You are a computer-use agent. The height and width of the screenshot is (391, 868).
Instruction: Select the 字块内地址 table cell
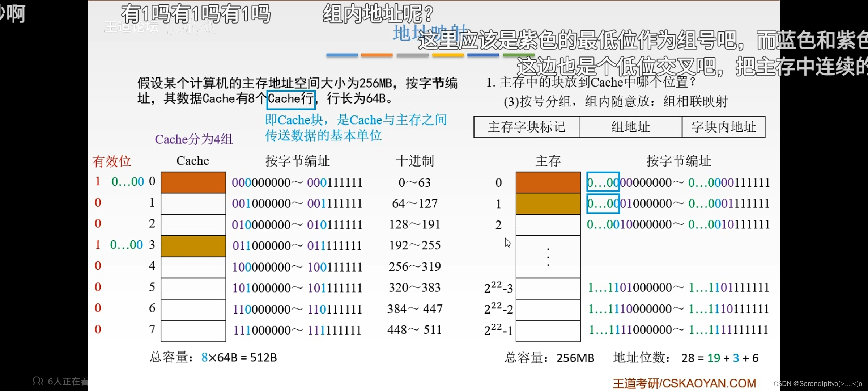(724, 127)
